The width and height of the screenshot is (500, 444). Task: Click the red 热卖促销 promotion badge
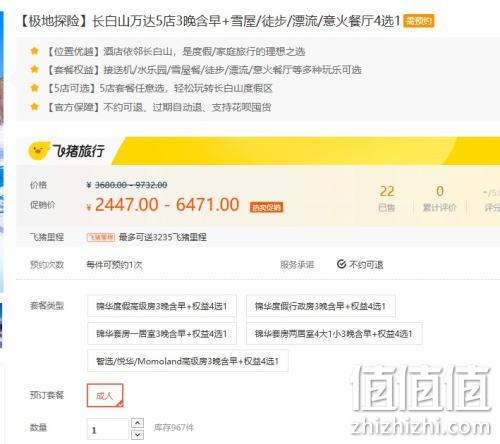(x=266, y=207)
